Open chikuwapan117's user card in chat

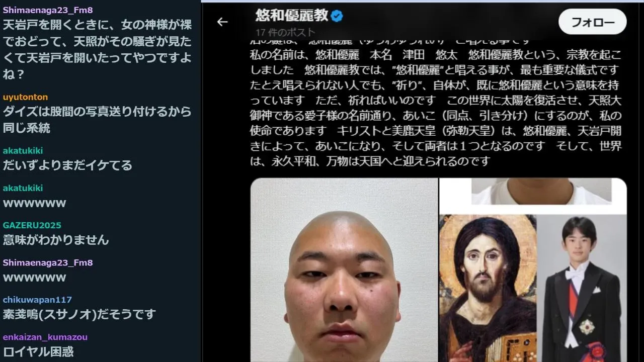(x=37, y=300)
